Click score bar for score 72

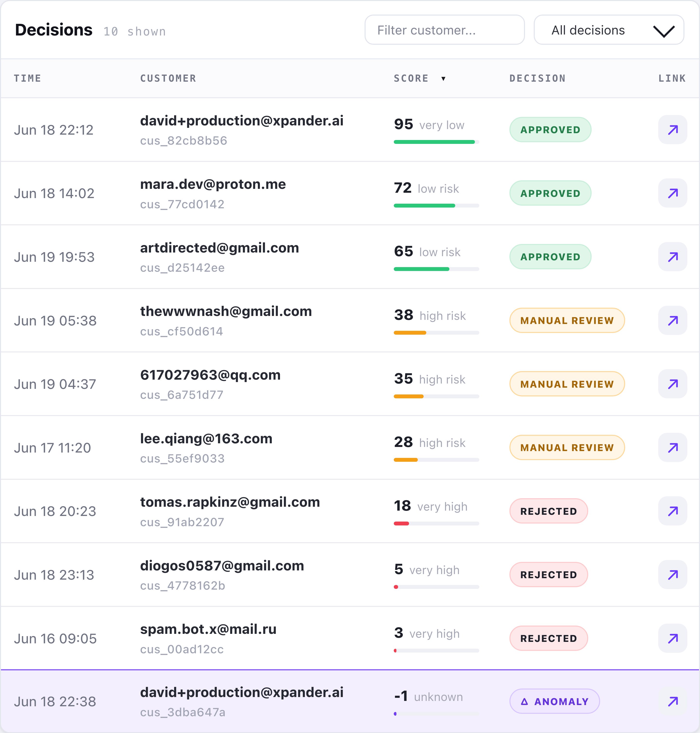click(436, 206)
